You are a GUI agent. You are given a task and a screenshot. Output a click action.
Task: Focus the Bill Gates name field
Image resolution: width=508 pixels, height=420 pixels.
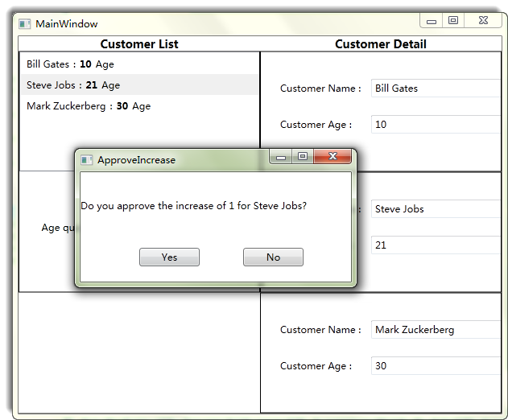(x=436, y=88)
